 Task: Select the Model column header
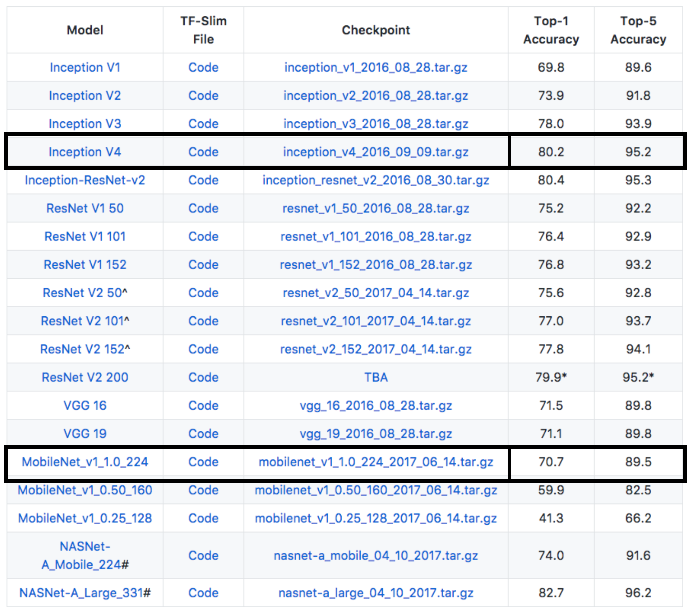pyautogui.click(x=85, y=30)
